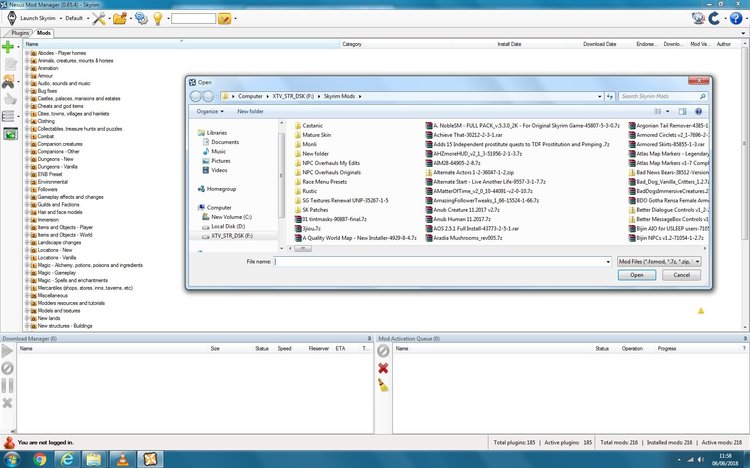The image size is (750, 468).
Task: Click the Cancel button in dialog
Action: pyautogui.click(x=682, y=275)
